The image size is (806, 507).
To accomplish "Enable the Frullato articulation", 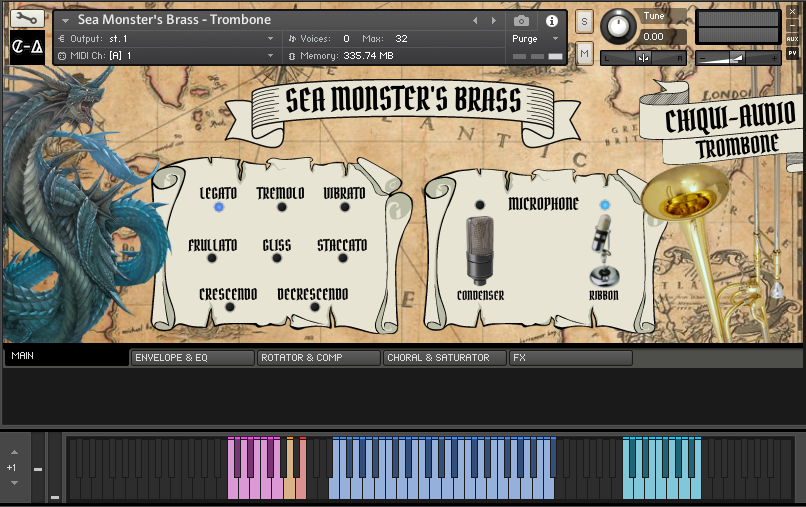I will pos(212,258).
